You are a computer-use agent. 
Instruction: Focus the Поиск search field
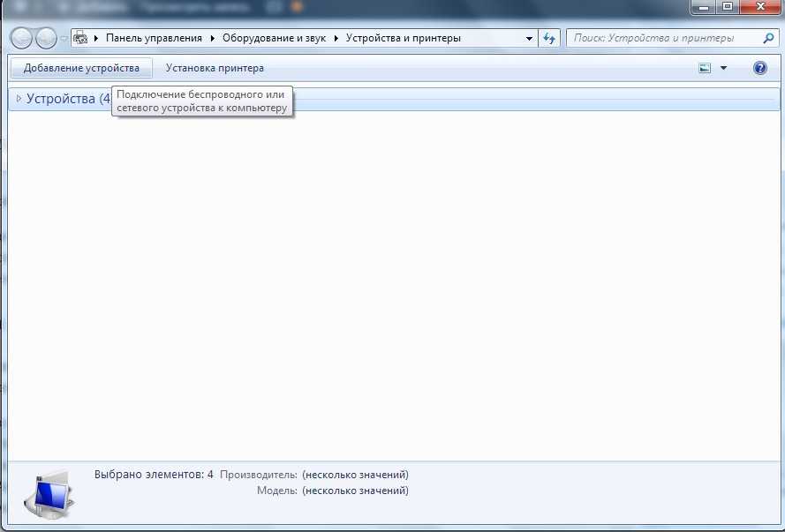point(662,38)
